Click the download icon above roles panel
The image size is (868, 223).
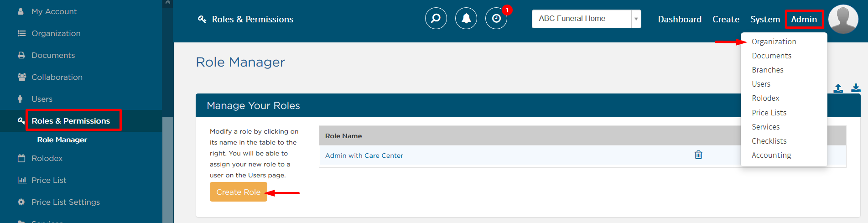856,88
